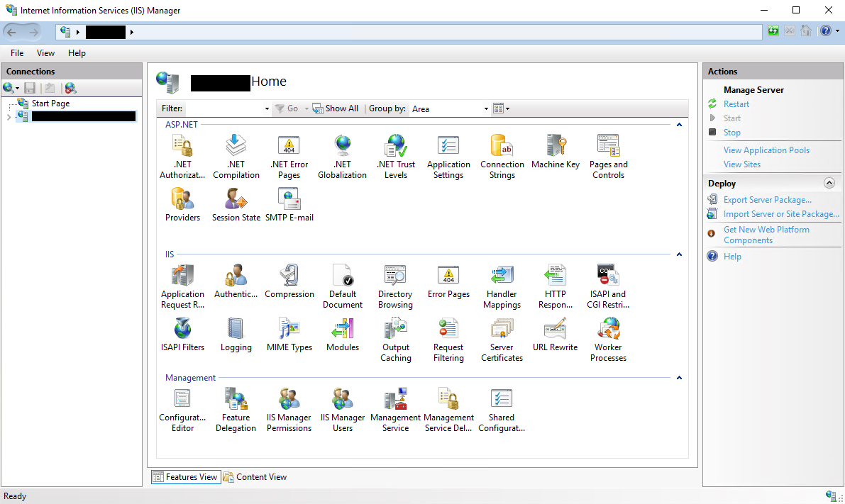Viewport: 845px width, 504px height.
Task: Open the Help icon dropdown in top toolbar
Action: (x=837, y=31)
